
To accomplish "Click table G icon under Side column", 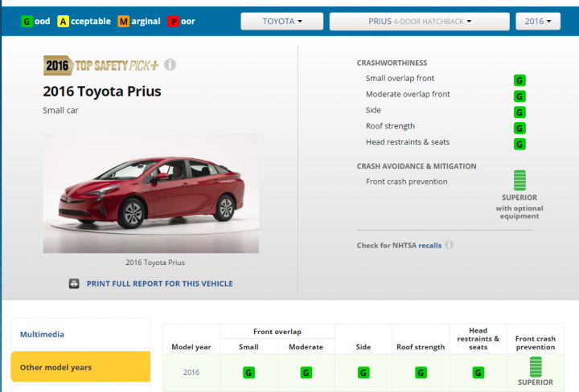I will 363,373.
